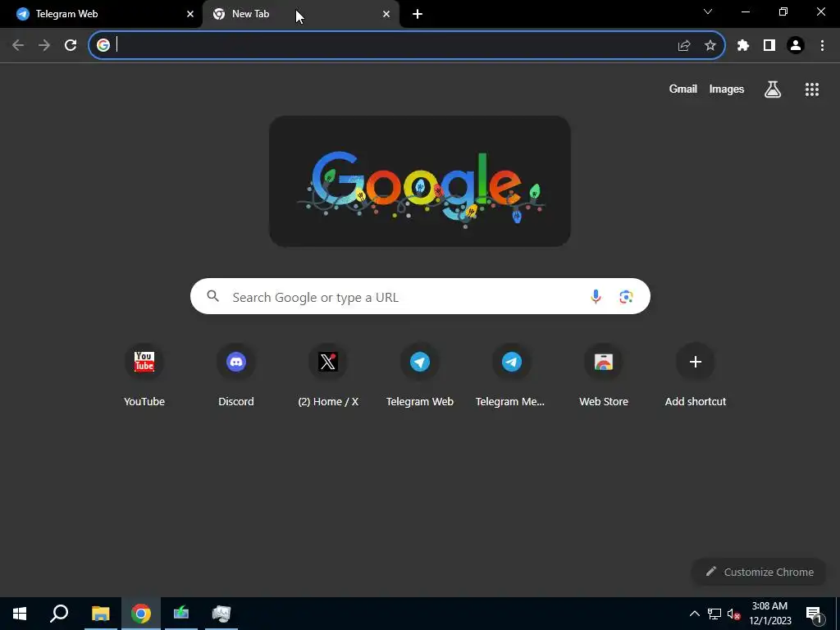The width and height of the screenshot is (840, 630).
Task: Open Google apps grid
Action: coord(812,89)
